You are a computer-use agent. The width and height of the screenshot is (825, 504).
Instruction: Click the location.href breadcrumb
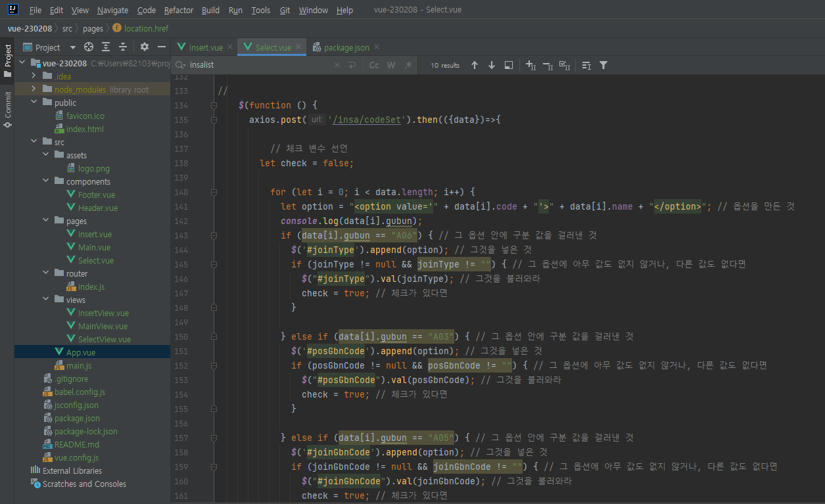145,28
